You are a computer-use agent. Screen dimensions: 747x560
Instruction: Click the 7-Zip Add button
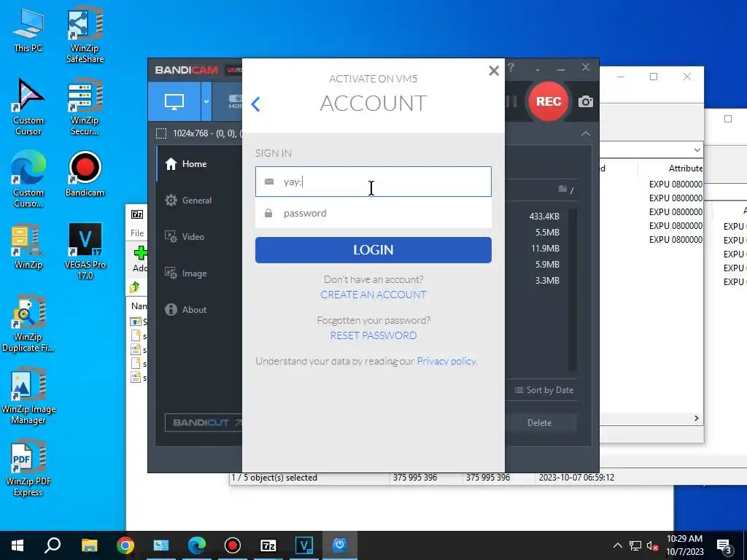[x=140, y=259]
